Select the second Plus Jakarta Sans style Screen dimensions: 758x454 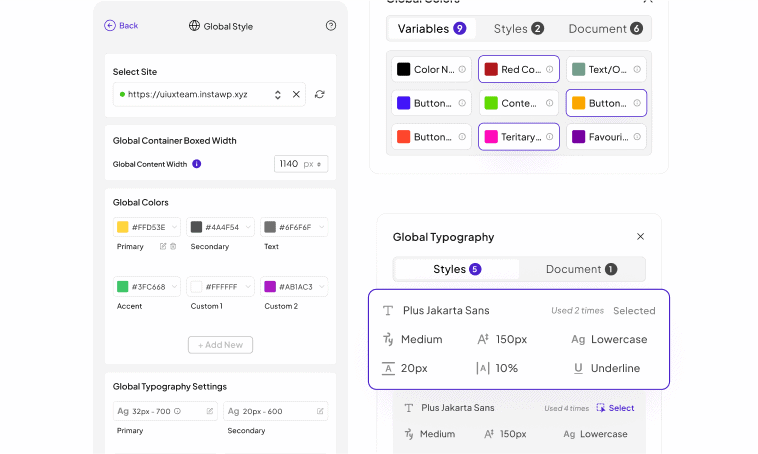click(x=615, y=408)
